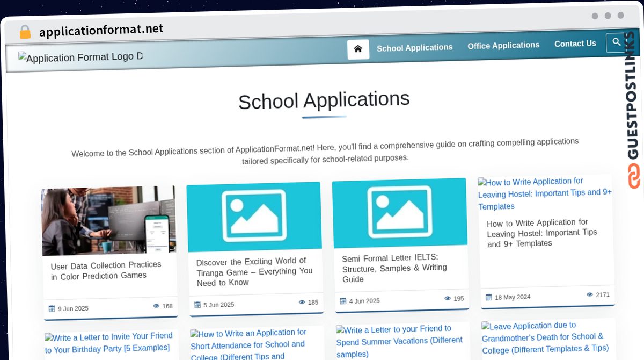Click the eye icon beside 2171 views
The height and width of the screenshot is (360, 644).
[x=590, y=294]
